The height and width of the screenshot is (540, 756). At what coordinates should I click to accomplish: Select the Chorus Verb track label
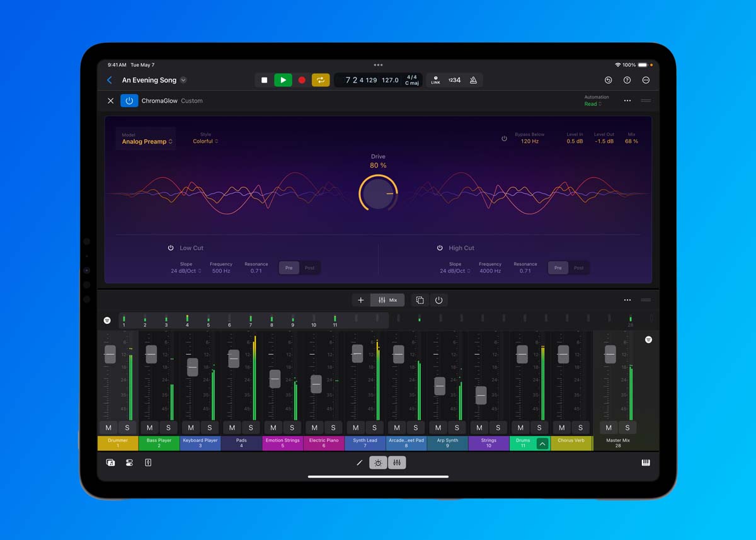(x=571, y=443)
